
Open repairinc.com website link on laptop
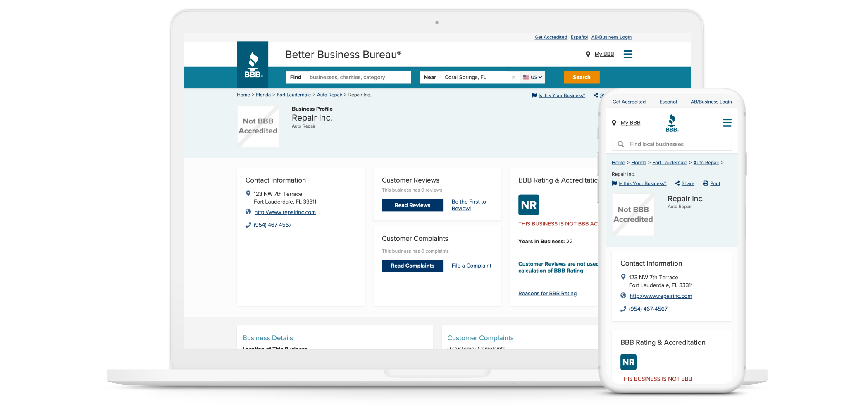click(285, 212)
